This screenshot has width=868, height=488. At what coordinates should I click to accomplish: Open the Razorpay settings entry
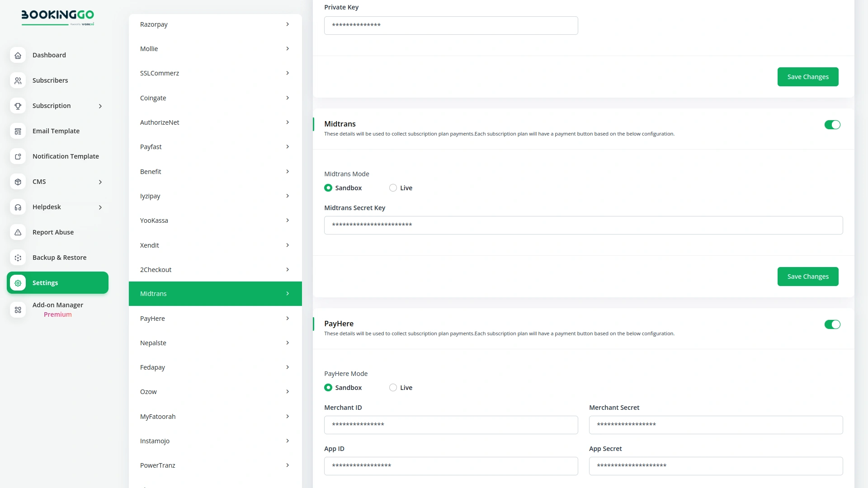215,24
